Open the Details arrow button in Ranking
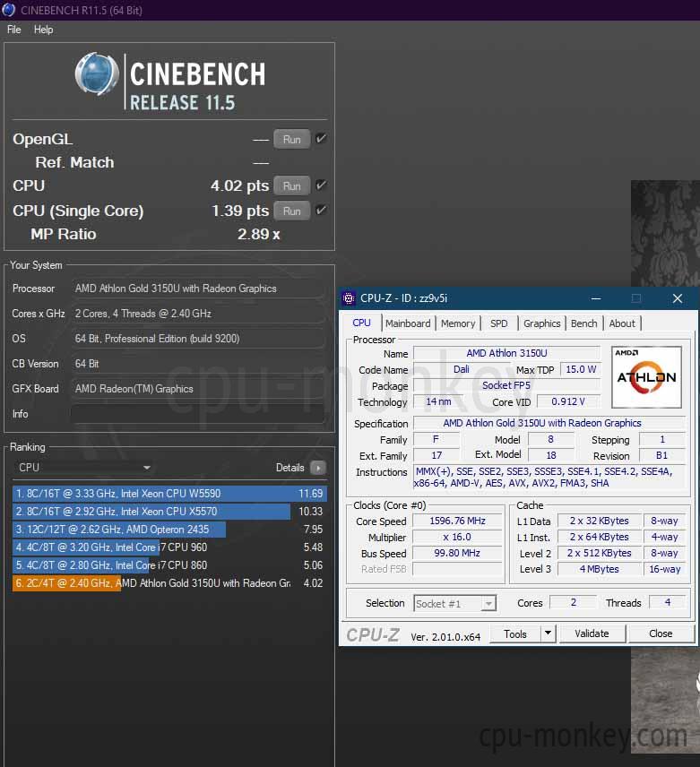Image resolution: width=700 pixels, height=767 pixels. (318, 468)
